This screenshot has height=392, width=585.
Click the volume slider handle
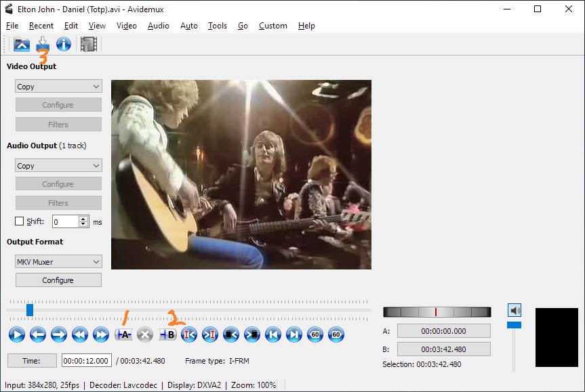coord(514,325)
